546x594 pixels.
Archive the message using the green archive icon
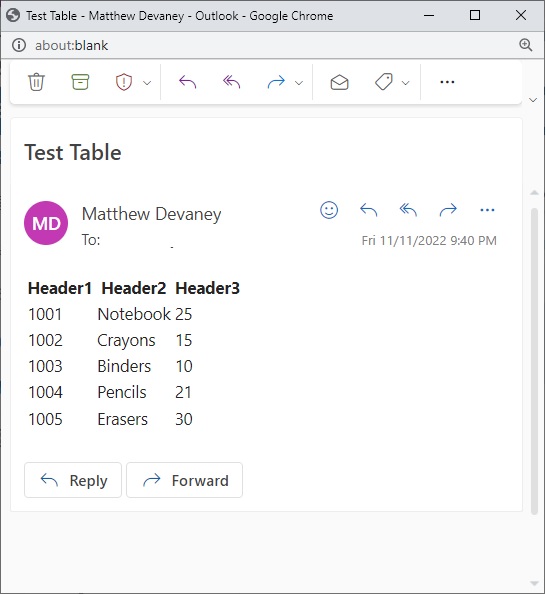click(x=80, y=82)
